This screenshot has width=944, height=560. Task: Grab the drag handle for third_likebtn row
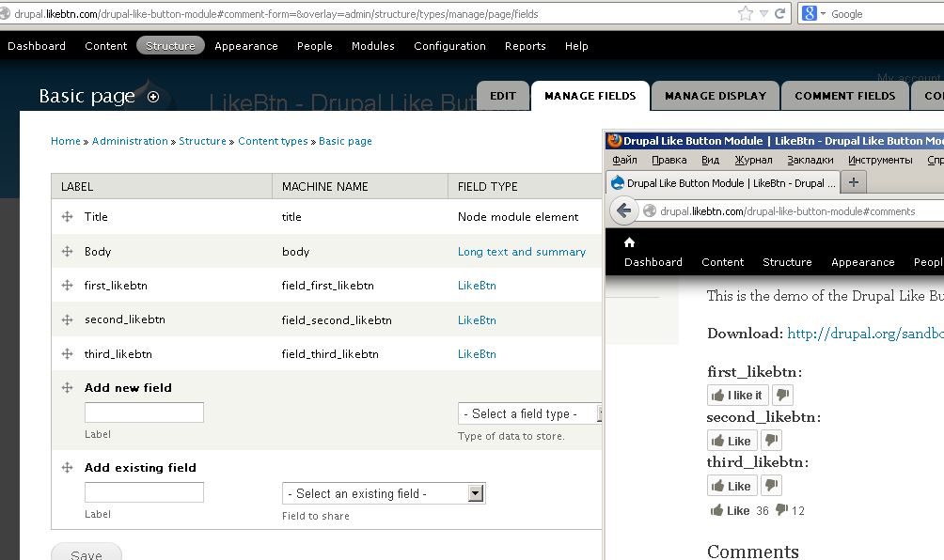[x=68, y=353]
